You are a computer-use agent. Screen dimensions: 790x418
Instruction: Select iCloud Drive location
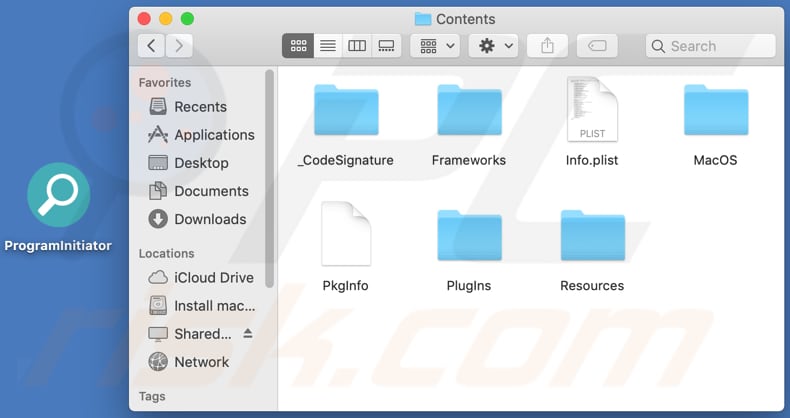point(201,278)
